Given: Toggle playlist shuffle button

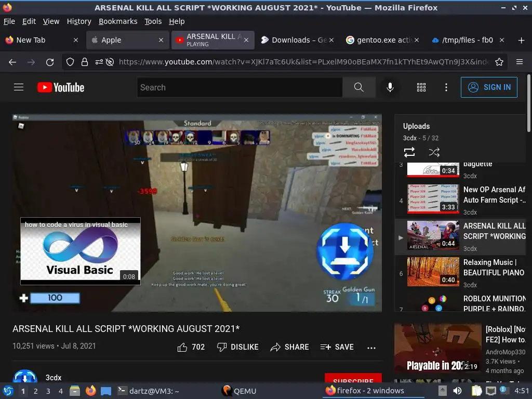Looking at the screenshot, I should pos(434,152).
